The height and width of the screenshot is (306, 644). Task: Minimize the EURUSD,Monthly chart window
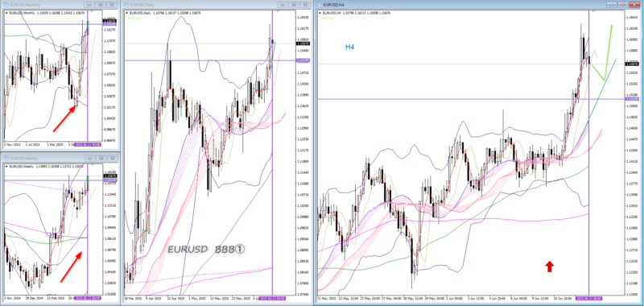point(90,5)
